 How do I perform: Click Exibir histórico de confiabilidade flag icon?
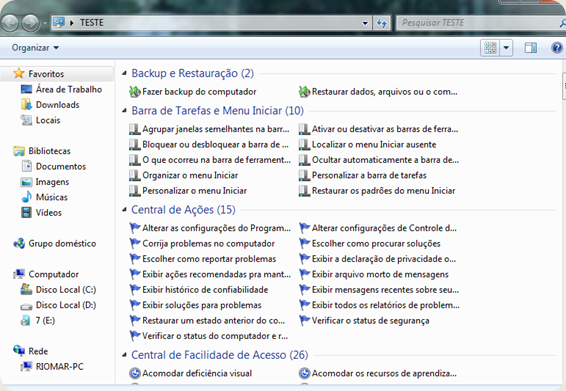click(x=135, y=290)
